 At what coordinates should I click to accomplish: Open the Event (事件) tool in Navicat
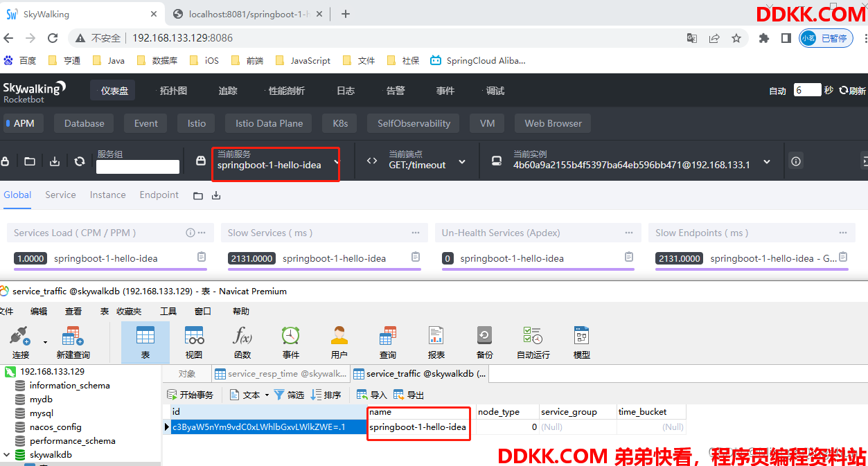click(291, 342)
